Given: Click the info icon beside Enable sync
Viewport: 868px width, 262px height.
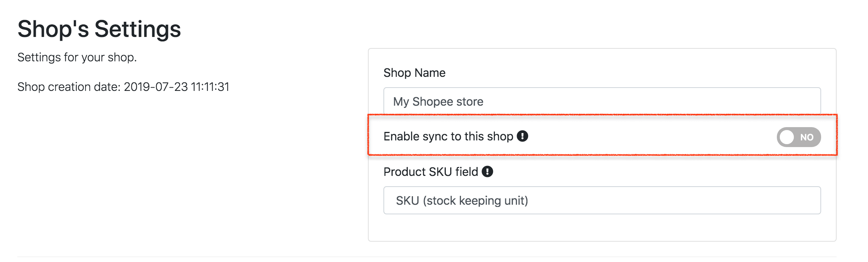Looking at the screenshot, I should click(x=522, y=136).
